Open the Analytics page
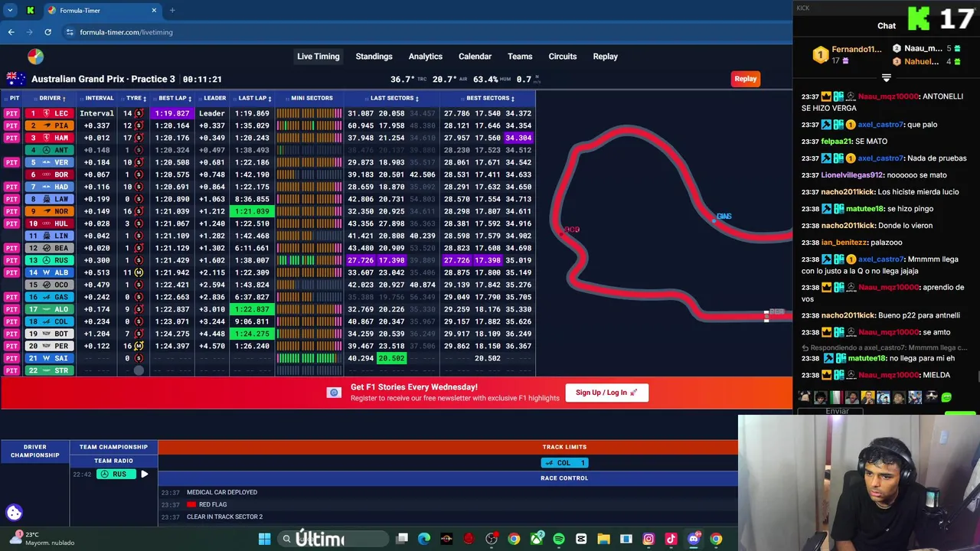Viewport: 980px width, 551px height. (425, 57)
